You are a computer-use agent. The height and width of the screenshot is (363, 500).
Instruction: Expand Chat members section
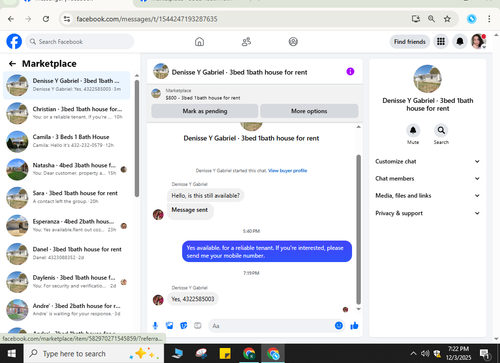coord(427,178)
